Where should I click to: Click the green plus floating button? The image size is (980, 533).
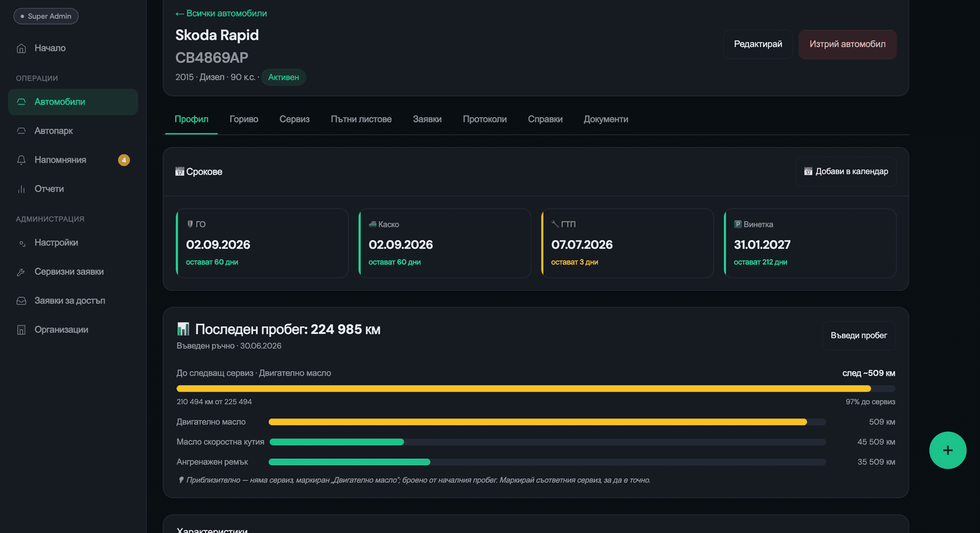(948, 450)
